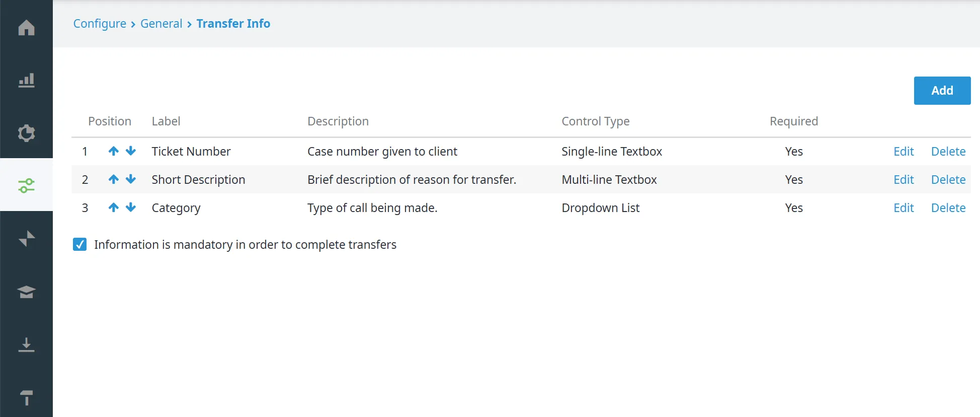Click 'Case number given to client' text

coord(382,152)
